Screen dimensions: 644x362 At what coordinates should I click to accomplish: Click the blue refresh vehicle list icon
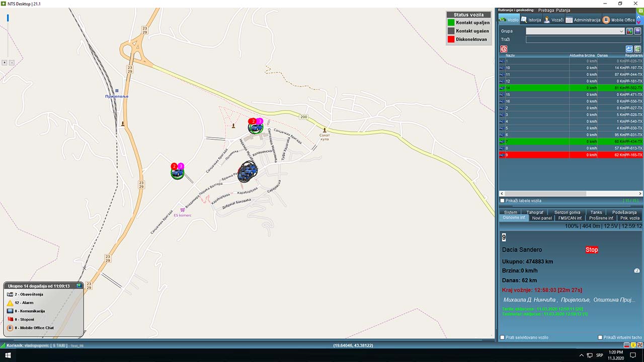[x=629, y=49]
